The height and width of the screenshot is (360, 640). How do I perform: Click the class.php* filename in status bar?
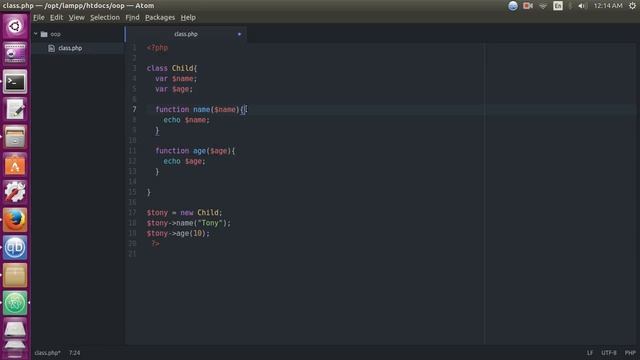(47, 353)
